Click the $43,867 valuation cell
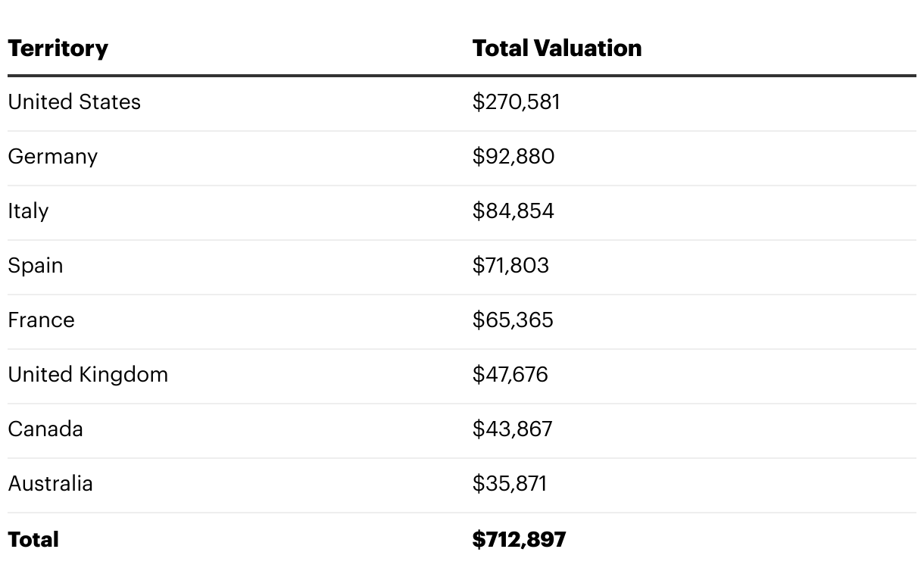 click(x=512, y=429)
